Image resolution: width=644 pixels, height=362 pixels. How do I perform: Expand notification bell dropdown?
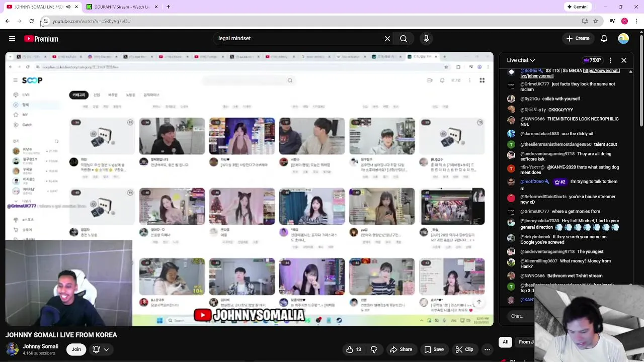(100, 349)
